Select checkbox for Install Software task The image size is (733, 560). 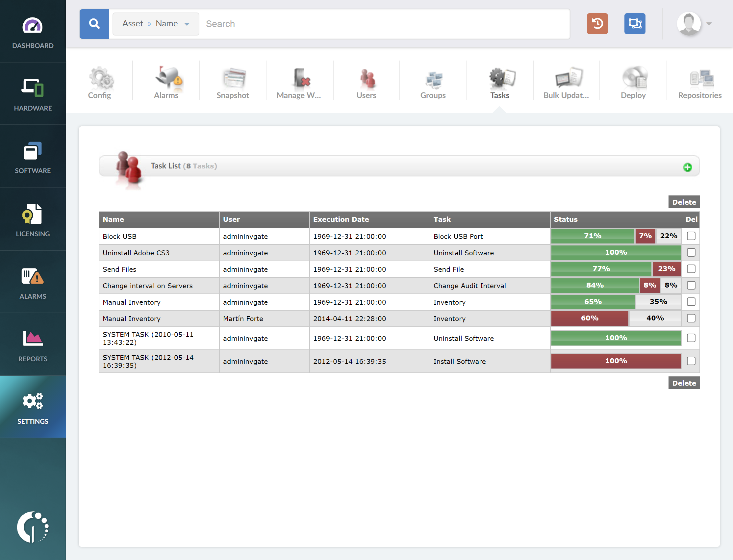pos(691,361)
